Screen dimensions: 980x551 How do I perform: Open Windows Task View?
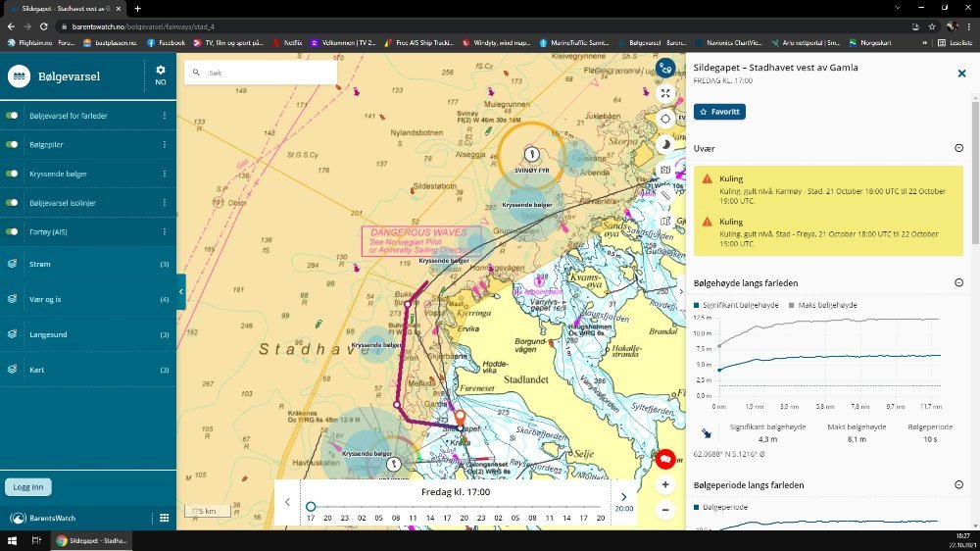coord(36,540)
